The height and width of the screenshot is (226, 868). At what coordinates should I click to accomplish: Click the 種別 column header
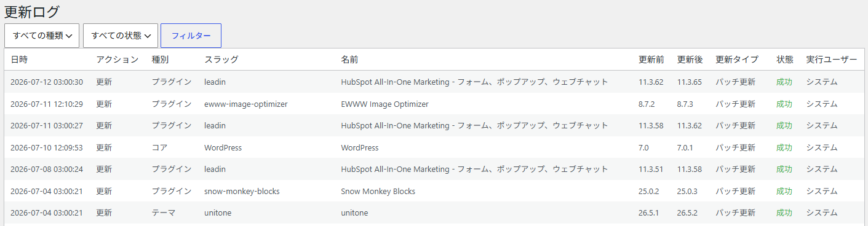160,60
